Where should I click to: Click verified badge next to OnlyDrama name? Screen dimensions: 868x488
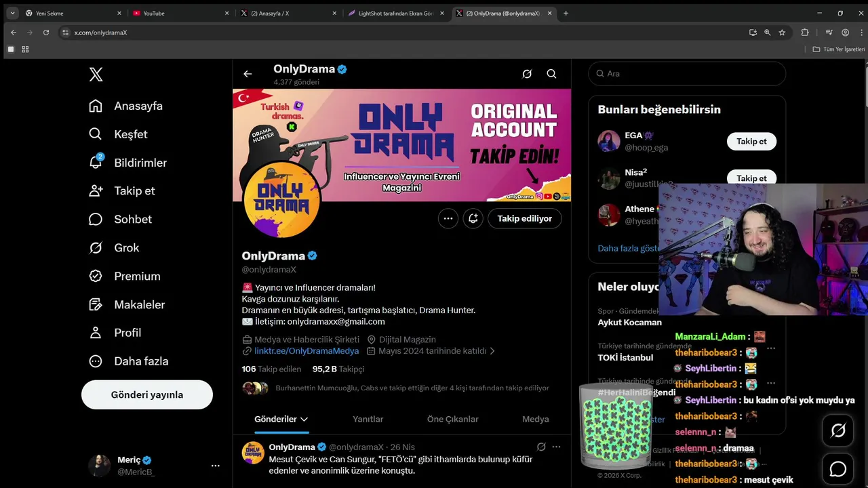[313, 256]
